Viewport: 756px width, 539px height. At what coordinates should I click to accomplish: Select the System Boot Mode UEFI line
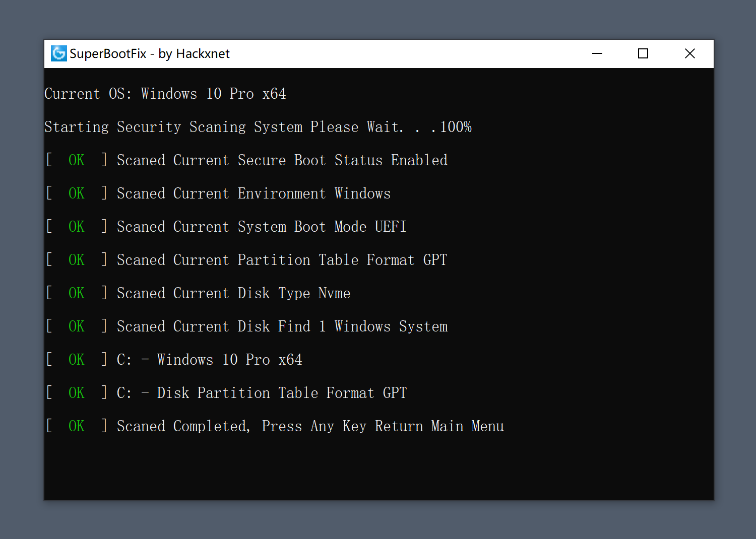262,227
